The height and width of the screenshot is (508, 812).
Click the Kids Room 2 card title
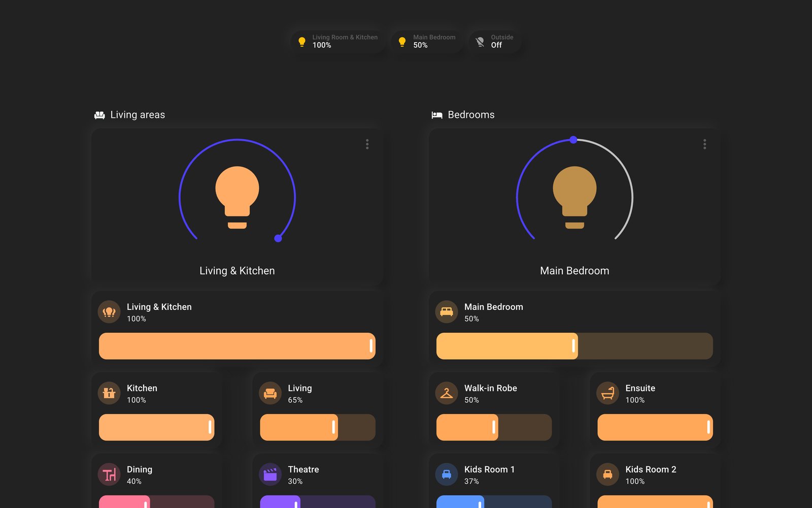point(651,469)
